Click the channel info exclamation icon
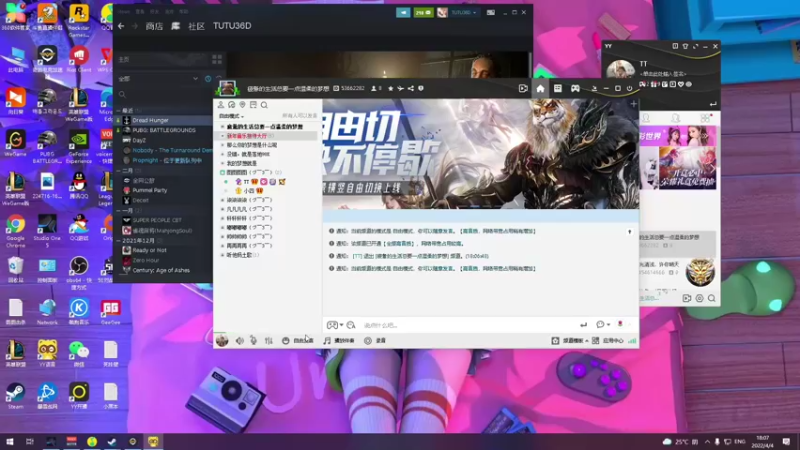The height and width of the screenshot is (450, 800). (x=421, y=88)
